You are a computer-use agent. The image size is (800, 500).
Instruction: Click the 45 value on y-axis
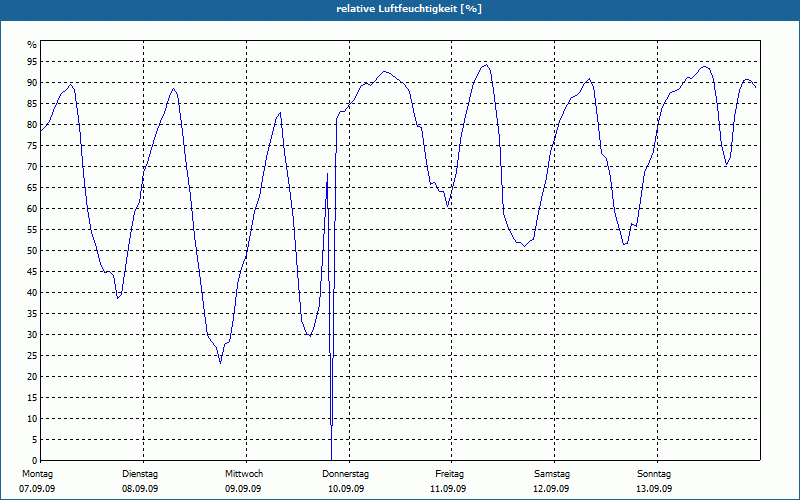32,271
